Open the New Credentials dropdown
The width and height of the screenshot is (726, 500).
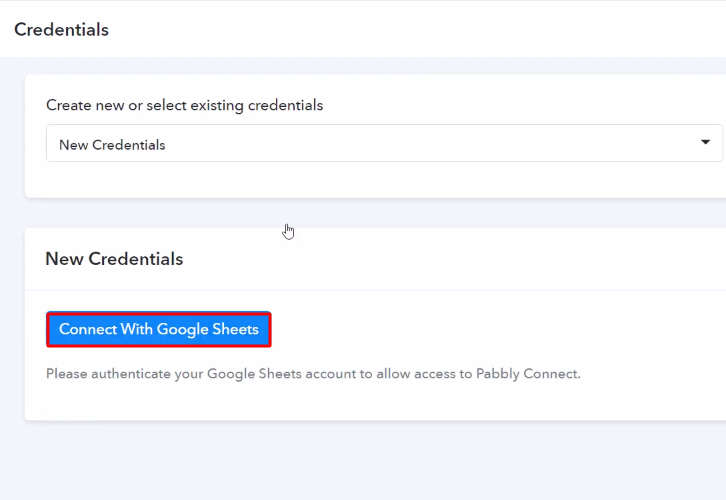coord(384,143)
